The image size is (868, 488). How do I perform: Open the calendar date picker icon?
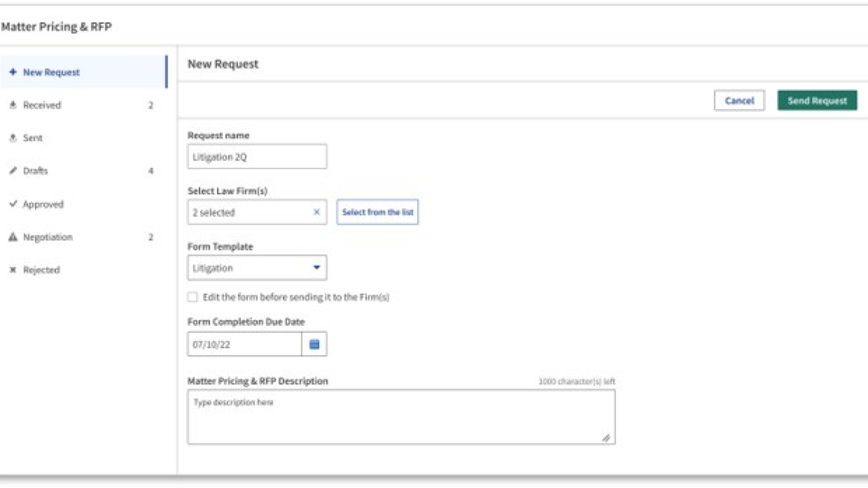(x=314, y=345)
